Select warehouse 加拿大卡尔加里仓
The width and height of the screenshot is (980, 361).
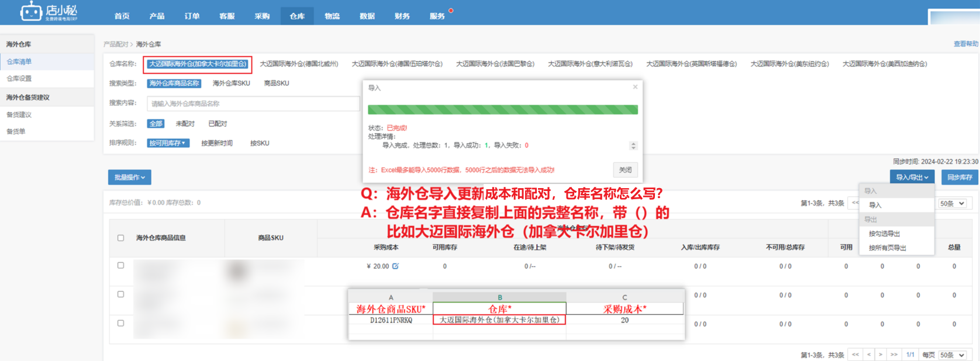[198, 64]
